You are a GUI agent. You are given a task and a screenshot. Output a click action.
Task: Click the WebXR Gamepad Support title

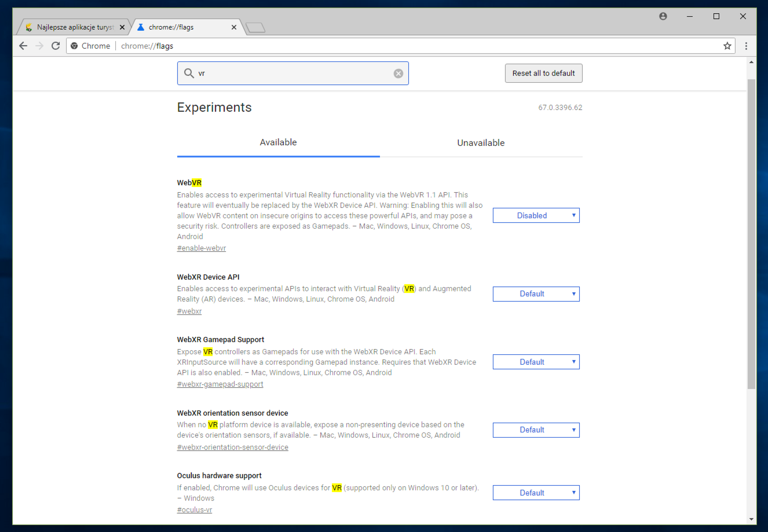(221, 340)
